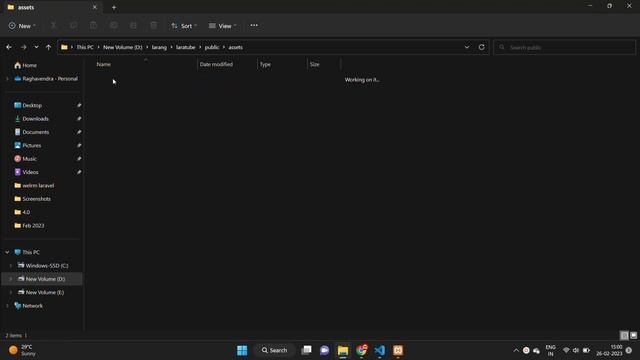Expand the Network tree node
Viewport: 640px width, 360px height.
(7, 306)
